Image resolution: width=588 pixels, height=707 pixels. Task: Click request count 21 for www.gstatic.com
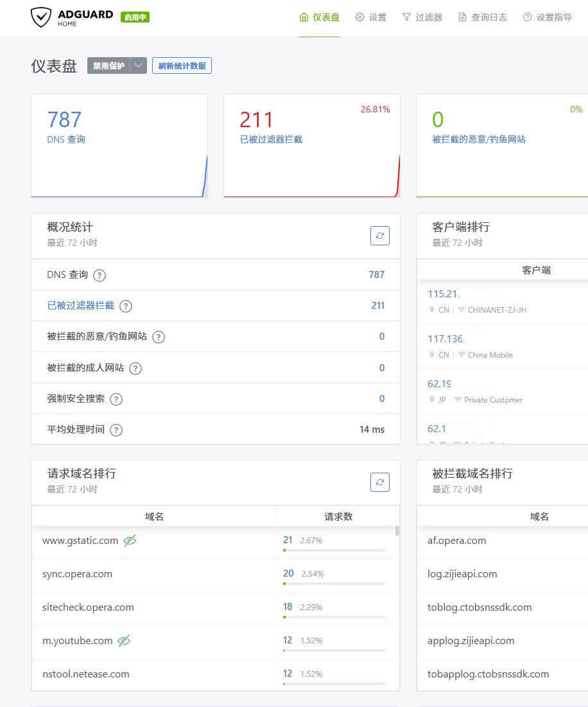288,539
